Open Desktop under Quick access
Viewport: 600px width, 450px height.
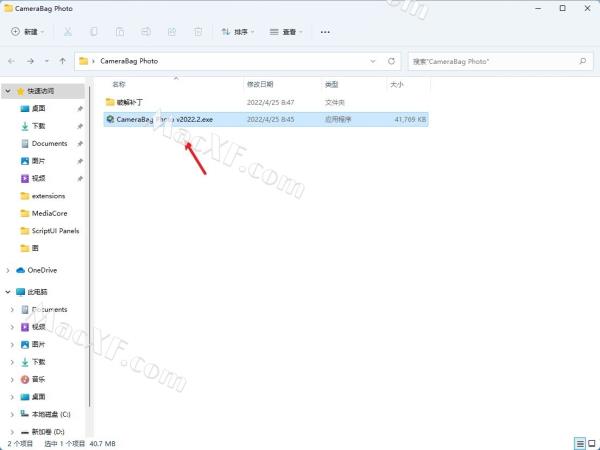(x=38, y=109)
